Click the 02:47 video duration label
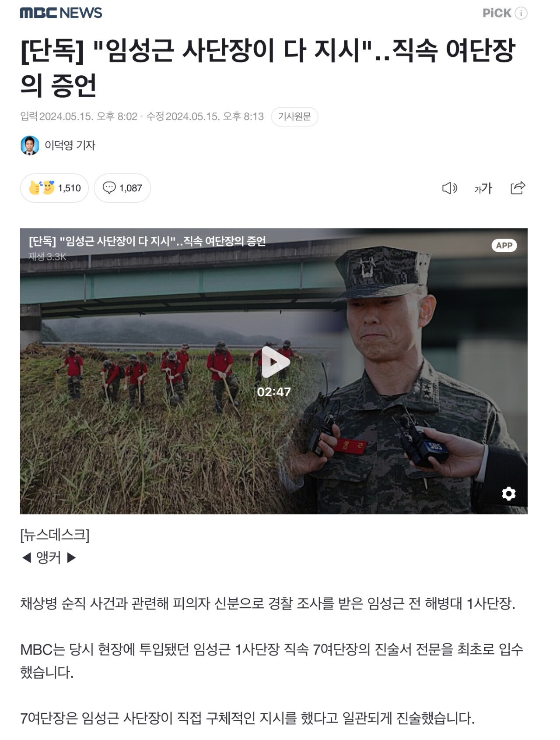 pyautogui.click(x=274, y=392)
